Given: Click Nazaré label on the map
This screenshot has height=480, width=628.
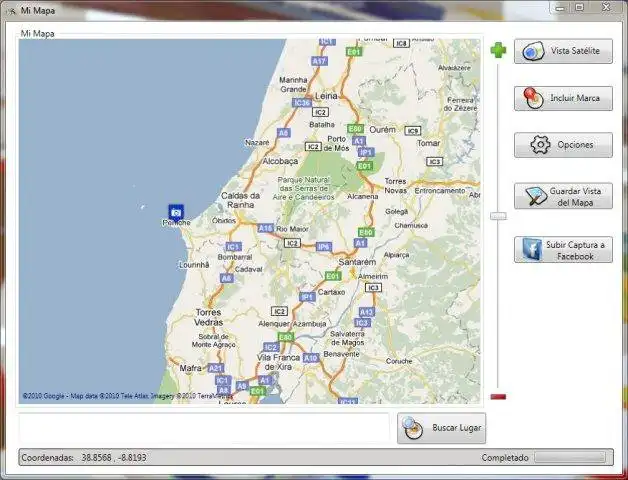Looking at the screenshot, I should click(x=257, y=143).
